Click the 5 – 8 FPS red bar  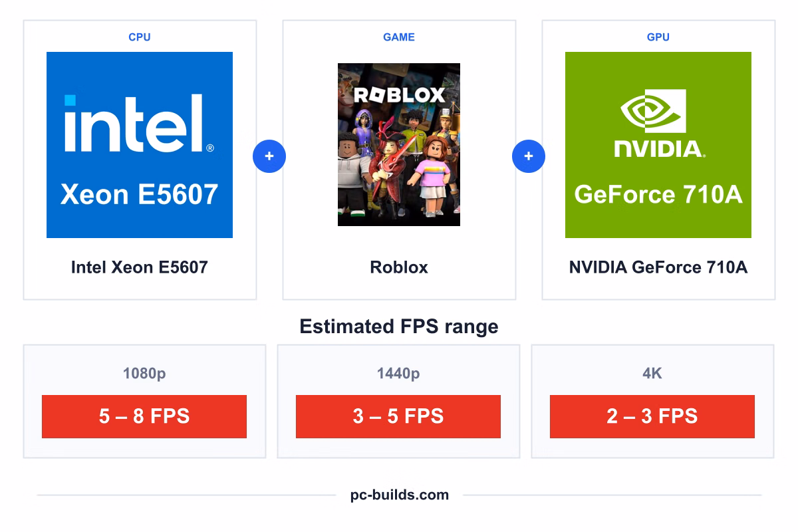(x=144, y=416)
